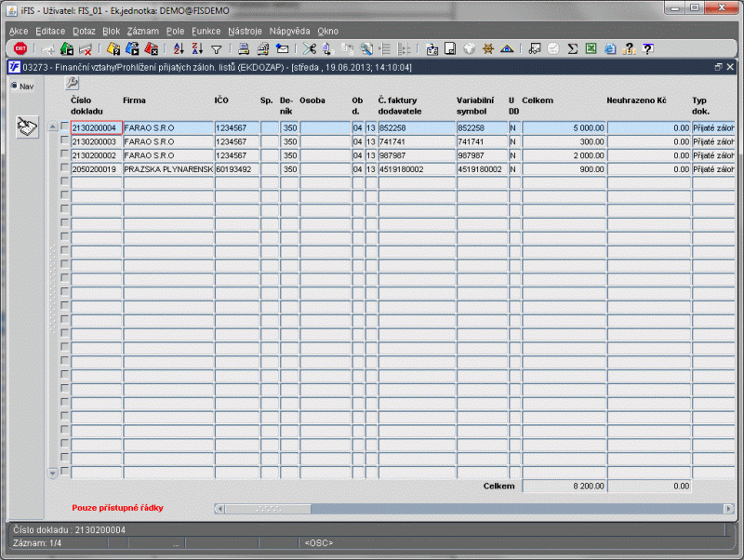Viewport: 744px width, 560px height.
Task: Open the wrench settings icon above table
Action: 73,83
